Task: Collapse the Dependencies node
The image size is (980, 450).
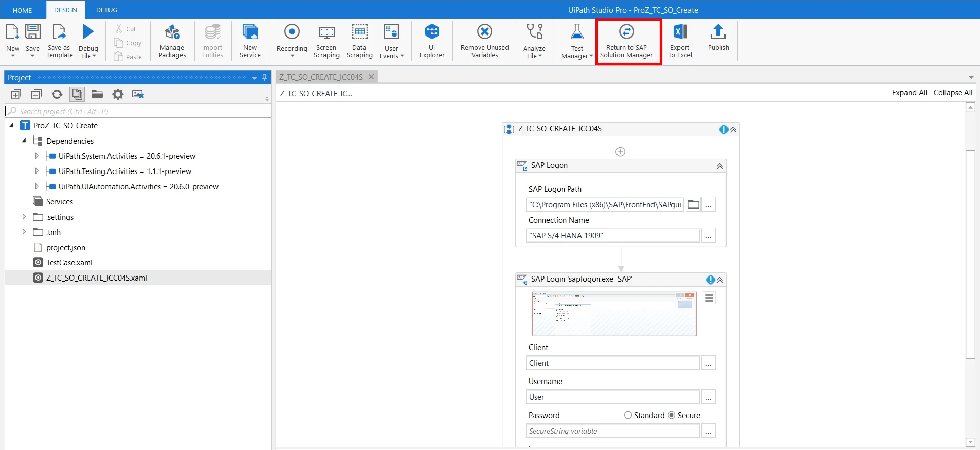Action: pyautogui.click(x=24, y=141)
